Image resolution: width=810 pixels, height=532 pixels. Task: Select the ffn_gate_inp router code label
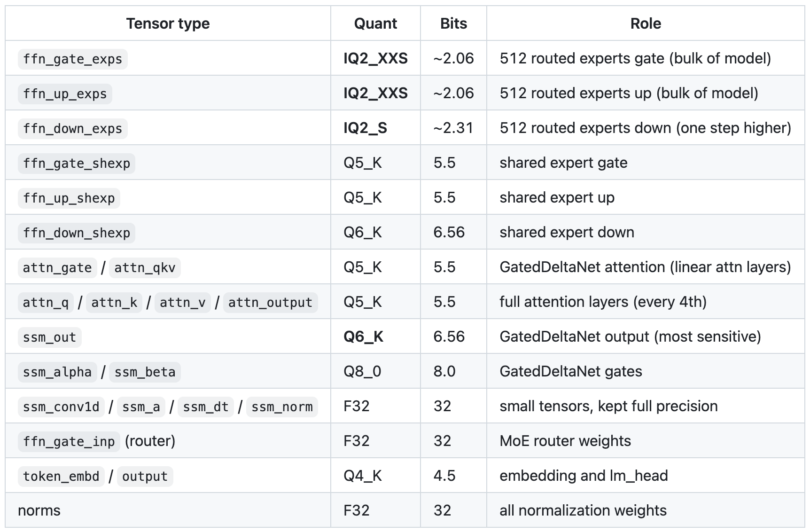69,442
